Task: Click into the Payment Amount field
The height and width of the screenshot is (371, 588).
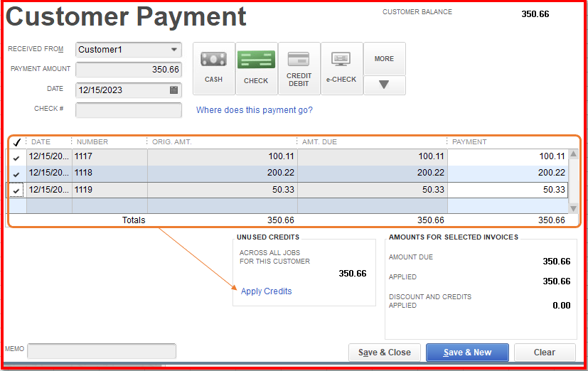Action: [129, 70]
